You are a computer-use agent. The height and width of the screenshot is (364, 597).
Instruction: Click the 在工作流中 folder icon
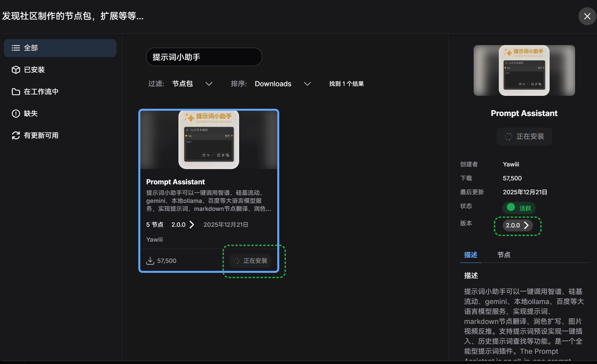tap(16, 91)
